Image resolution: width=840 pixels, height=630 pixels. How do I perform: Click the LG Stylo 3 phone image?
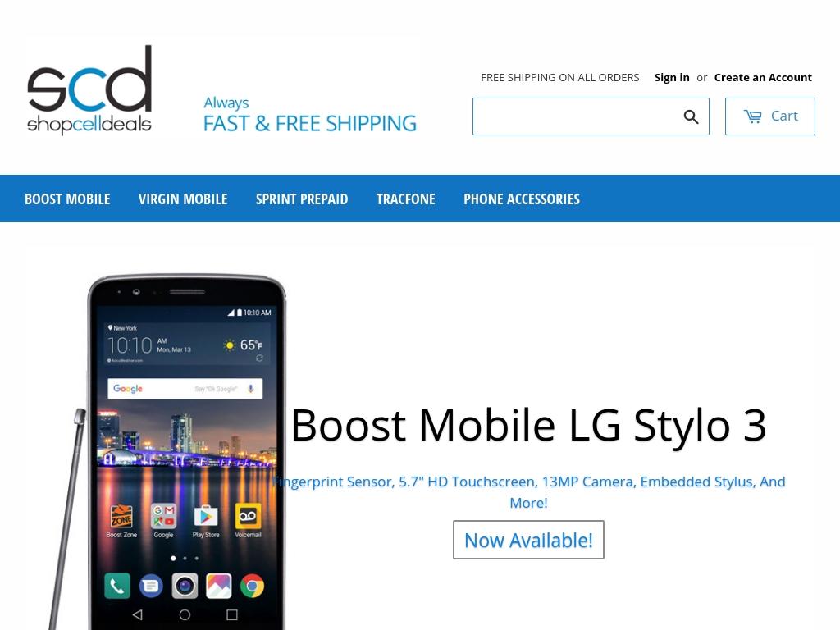pyautogui.click(x=171, y=453)
